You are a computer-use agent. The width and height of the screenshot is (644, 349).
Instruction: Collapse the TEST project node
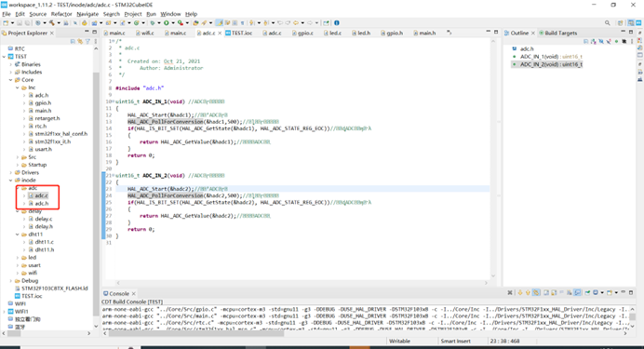point(5,57)
